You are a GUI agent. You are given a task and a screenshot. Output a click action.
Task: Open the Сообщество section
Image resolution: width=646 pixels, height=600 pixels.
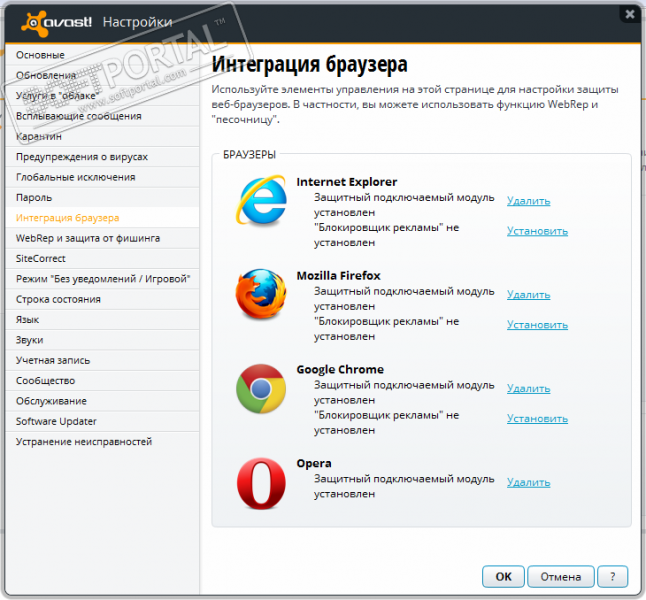[x=102, y=380]
